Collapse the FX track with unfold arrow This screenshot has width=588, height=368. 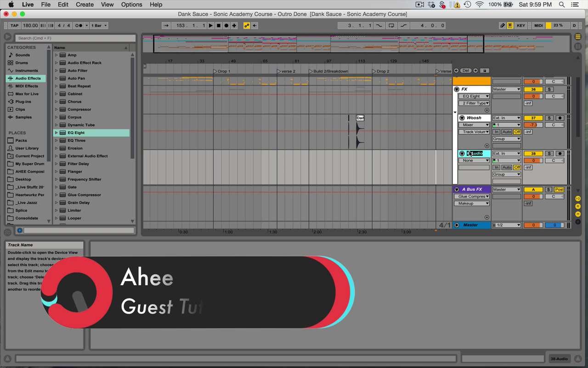pyautogui.click(x=457, y=90)
